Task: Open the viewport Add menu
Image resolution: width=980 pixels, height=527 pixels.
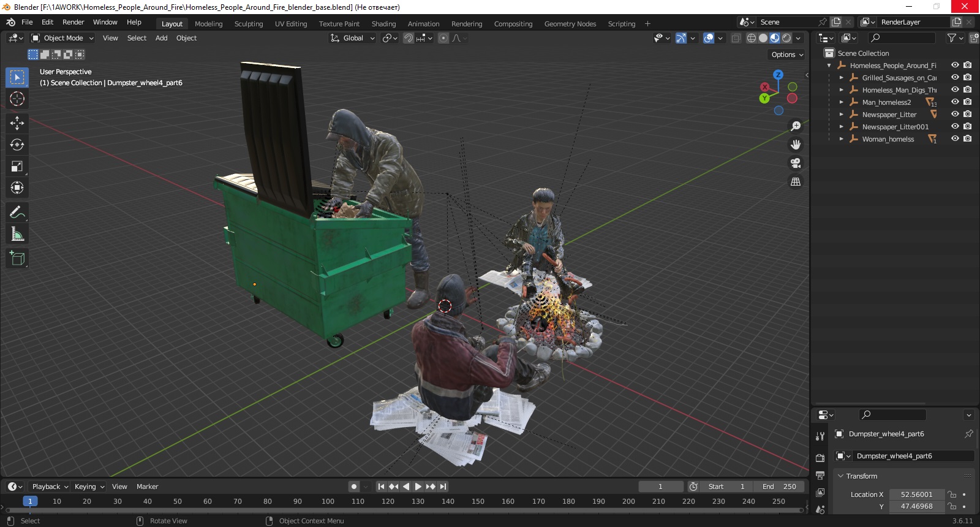Action: point(161,38)
